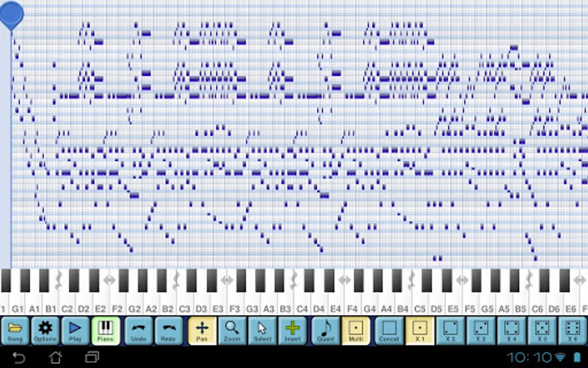The height and width of the screenshot is (368, 588).
Task: Select the X 6 multiplier
Action: pyautogui.click(x=573, y=330)
